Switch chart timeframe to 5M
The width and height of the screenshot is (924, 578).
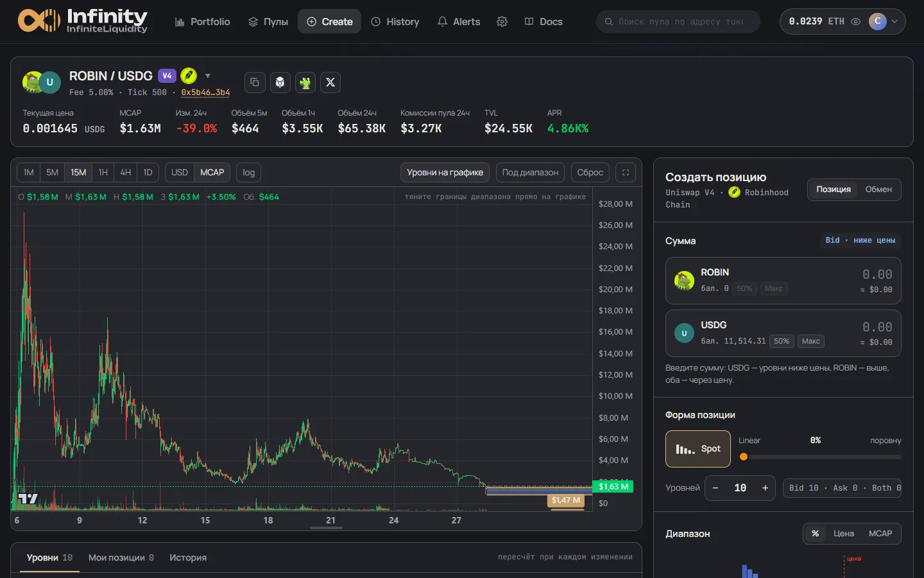point(53,172)
